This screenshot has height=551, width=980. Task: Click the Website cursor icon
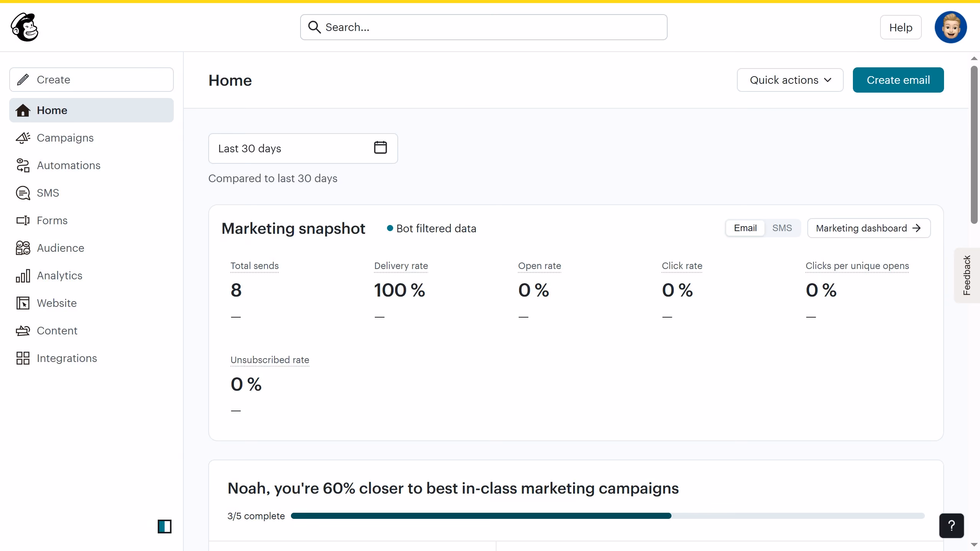coord(23,303)
